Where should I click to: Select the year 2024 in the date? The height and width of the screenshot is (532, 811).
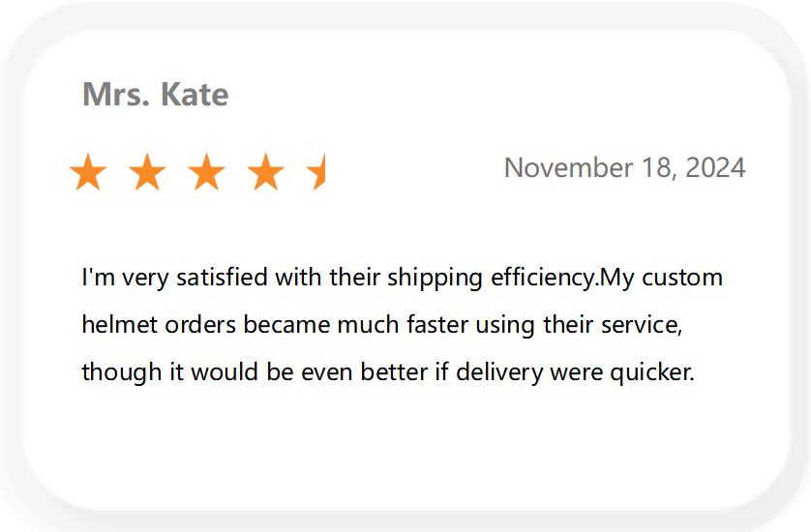(x=715, y=167)
